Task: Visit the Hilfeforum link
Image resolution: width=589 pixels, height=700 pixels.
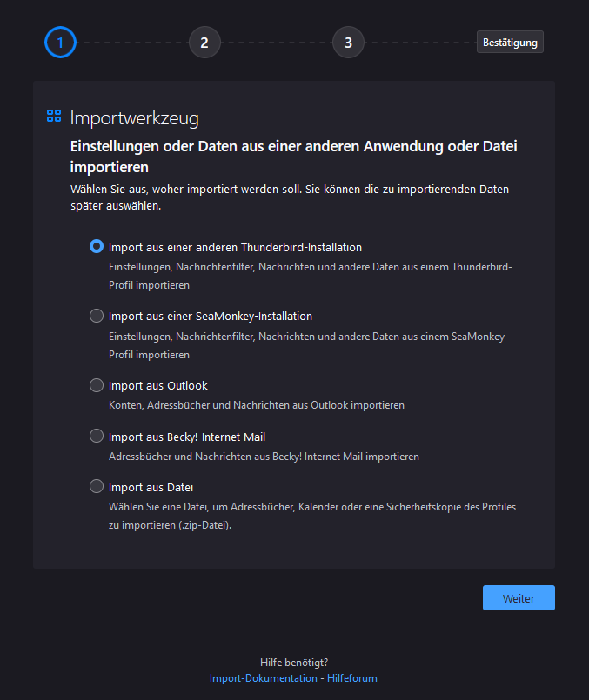Action: point(352,678)
